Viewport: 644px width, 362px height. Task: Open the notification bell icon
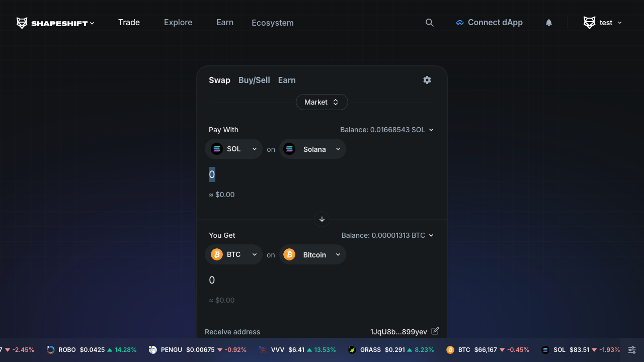tap(548, 22)
